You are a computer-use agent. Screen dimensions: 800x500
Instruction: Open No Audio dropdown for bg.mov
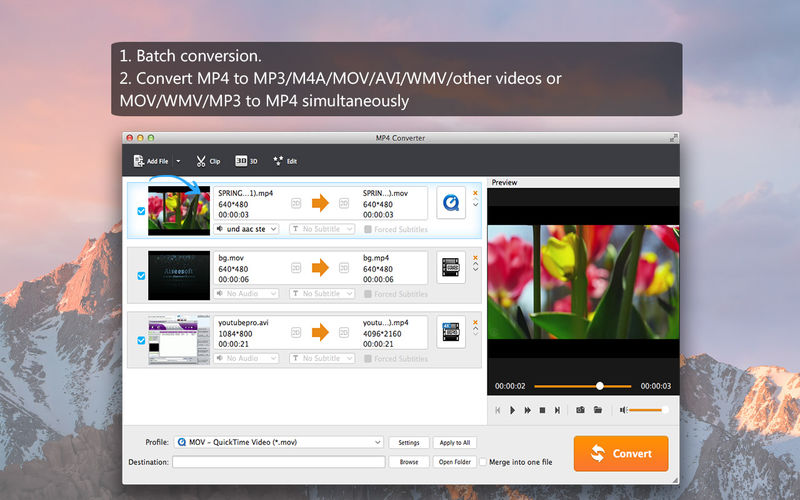coord(246,294)
